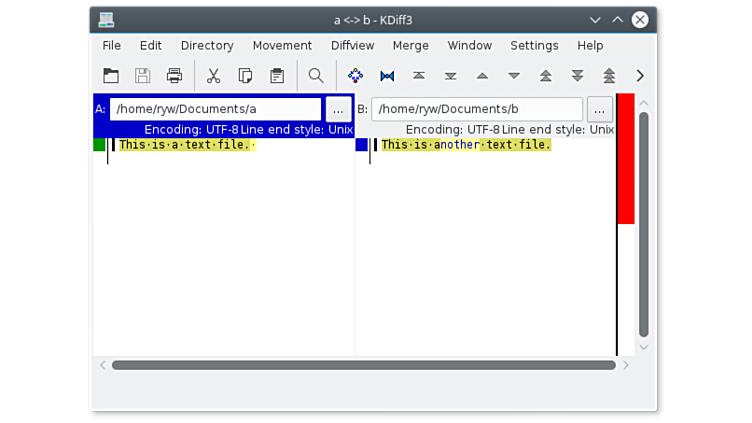Click the Cut scissors icon
Screen dimensions: 752x423
(x=213, y=76)
